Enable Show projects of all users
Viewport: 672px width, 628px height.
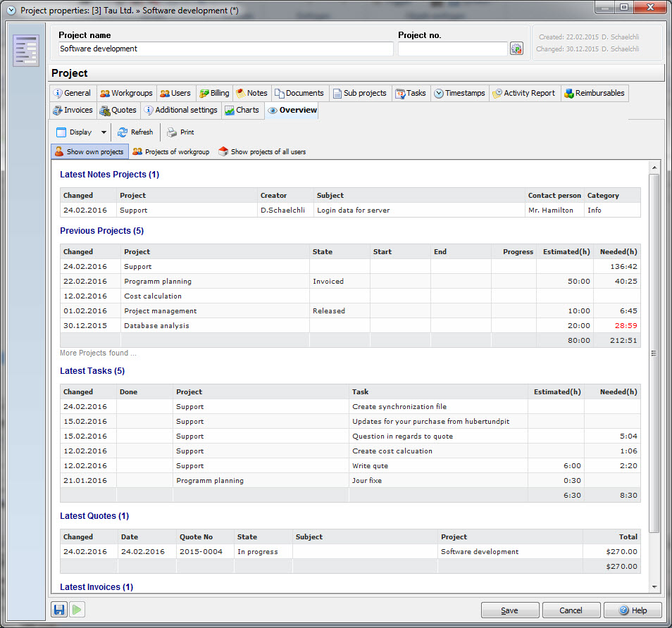[x=261, y=151]
